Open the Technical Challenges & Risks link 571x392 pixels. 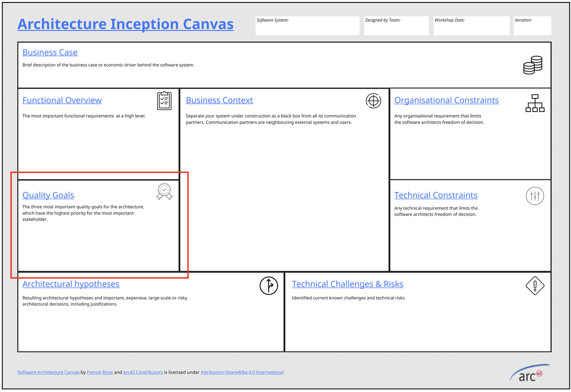coord(348,284)
